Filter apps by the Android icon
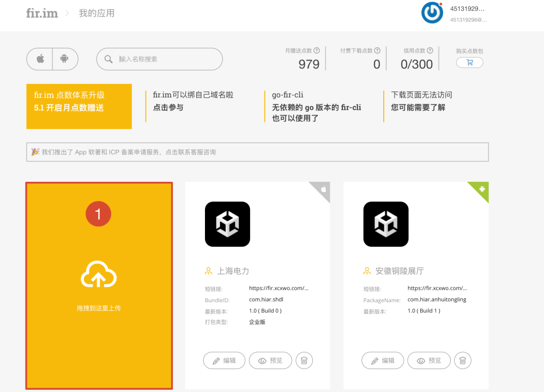Viewport: 544px width, 392px height. click(x=65, y=59)
